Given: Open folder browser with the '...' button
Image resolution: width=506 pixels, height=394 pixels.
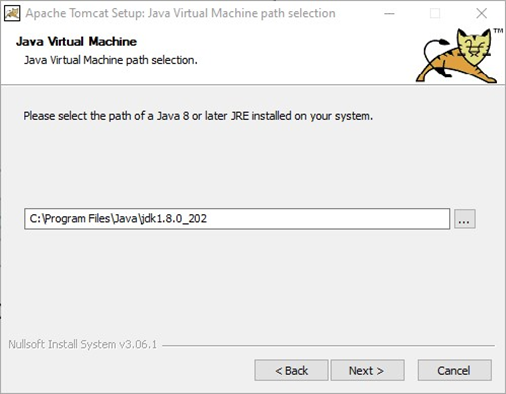Looking at the screenshot, I should coord(464,219).
